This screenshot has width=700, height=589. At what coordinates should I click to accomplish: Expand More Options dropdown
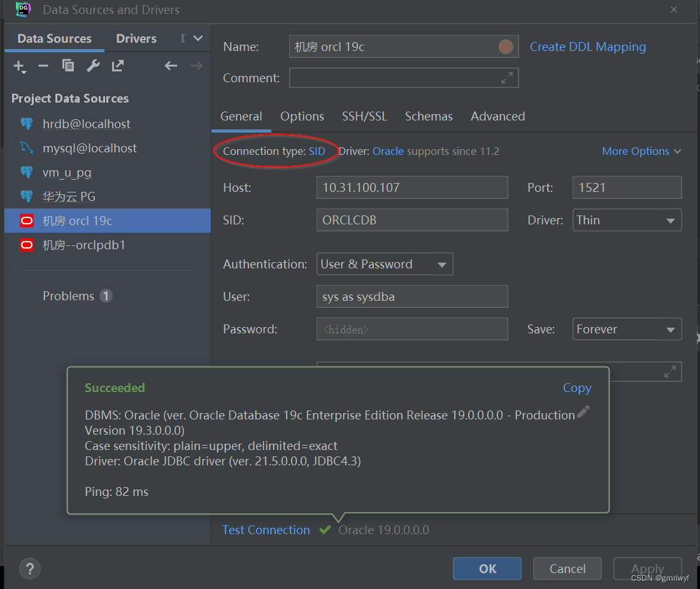pyautogui.click(x=641, y=152)
